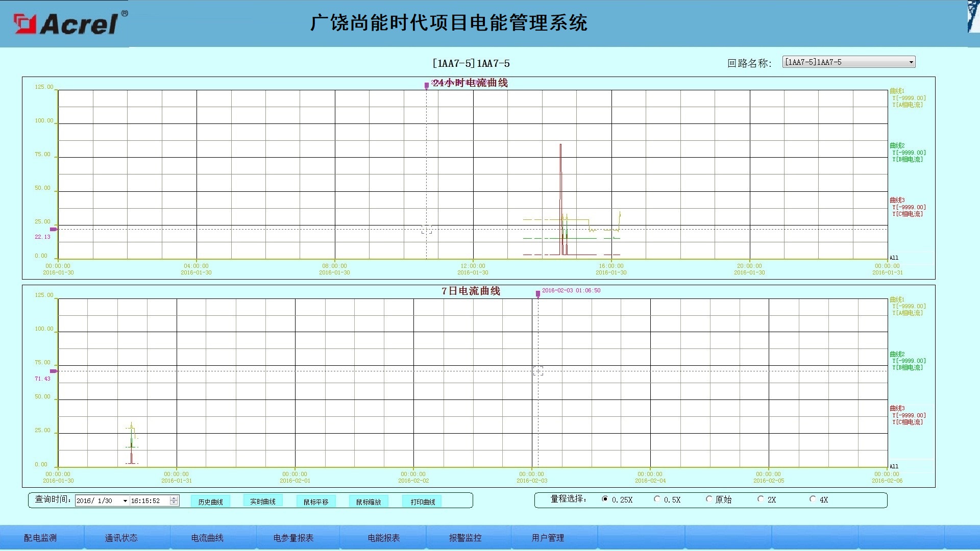Screen dimensions: 980x551
Task: Choose the 原始 range radio button
Action: coord(709,499)
